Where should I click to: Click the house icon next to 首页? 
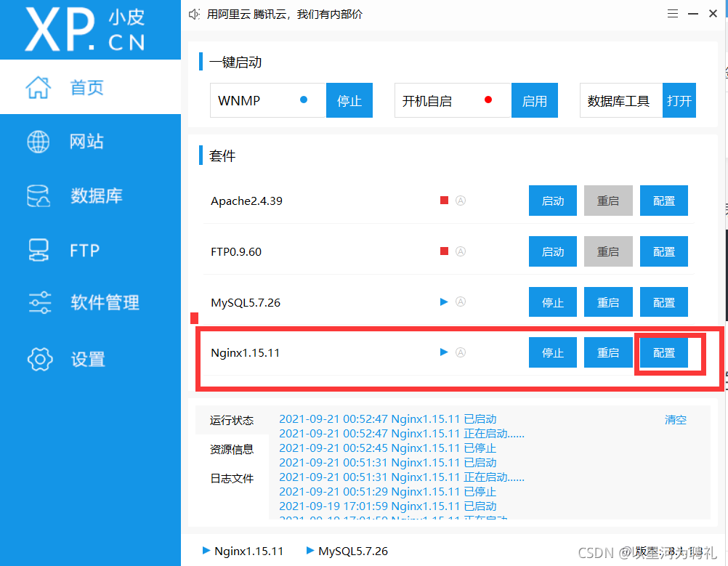(38, 87)
